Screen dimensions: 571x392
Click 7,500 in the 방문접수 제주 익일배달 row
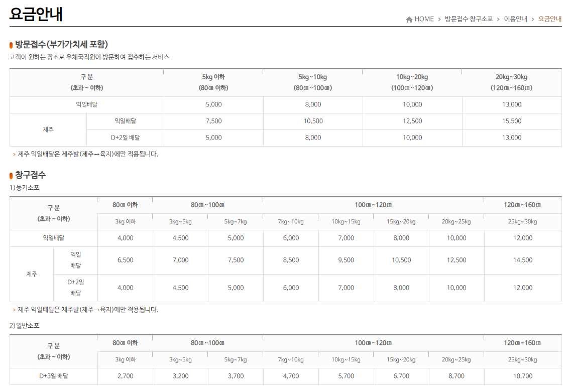click(x=214, y=121)
